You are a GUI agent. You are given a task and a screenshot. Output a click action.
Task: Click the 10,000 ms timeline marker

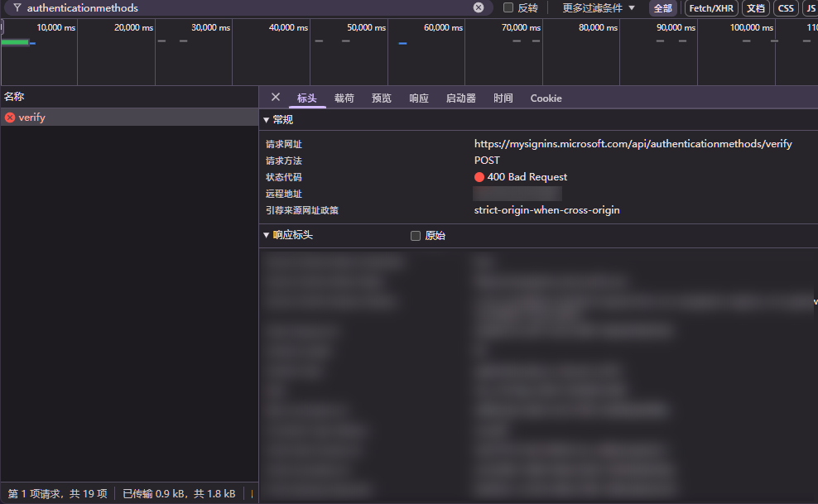(55, 27)
